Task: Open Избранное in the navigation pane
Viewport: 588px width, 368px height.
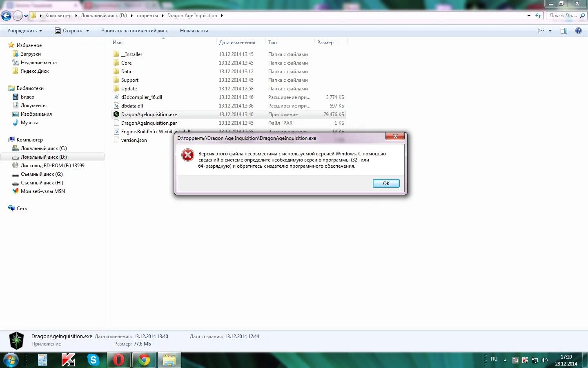Action: pos(29,45)
